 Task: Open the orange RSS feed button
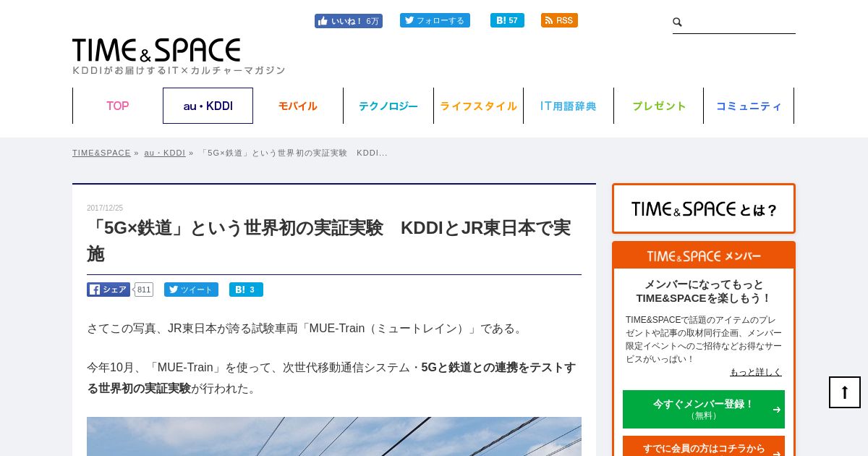coord(559,20)
